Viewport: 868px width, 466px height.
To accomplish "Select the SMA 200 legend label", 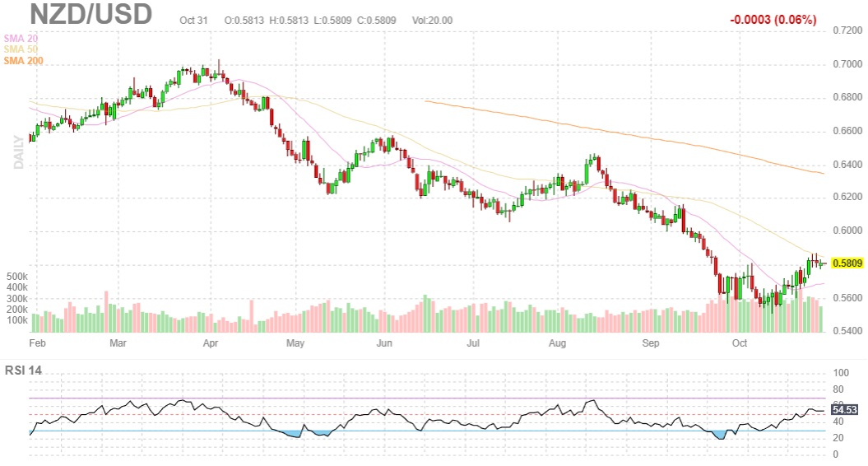I will click(x=23, y=60).
